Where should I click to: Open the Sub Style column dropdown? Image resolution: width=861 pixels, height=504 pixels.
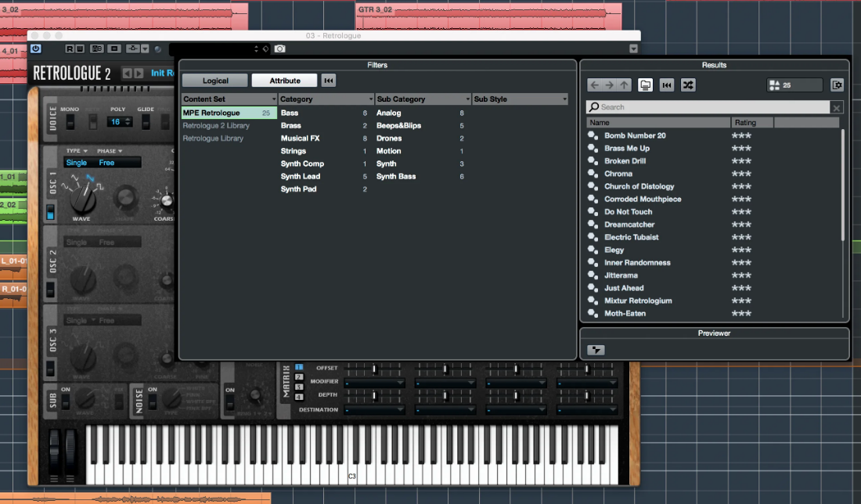click(x=564, y=99)
